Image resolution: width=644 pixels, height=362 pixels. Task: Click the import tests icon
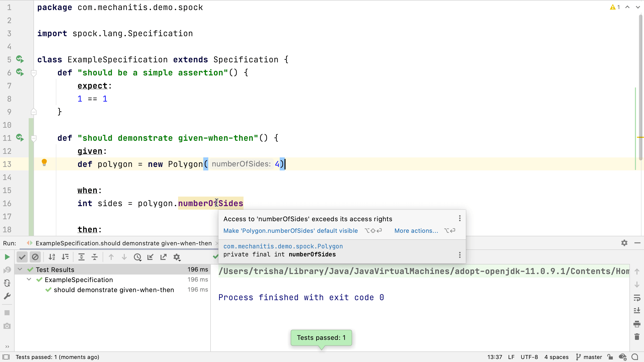click(150, 257)
